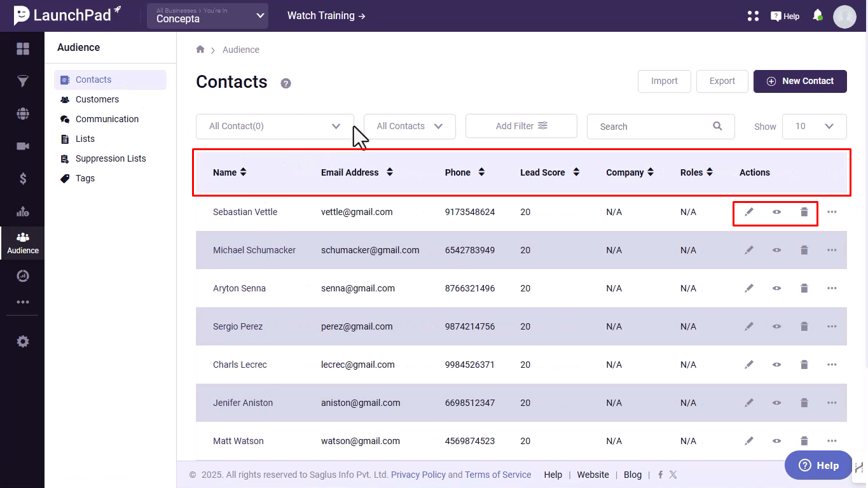Click the Add Filter button
868x488 pixels.
521,126
